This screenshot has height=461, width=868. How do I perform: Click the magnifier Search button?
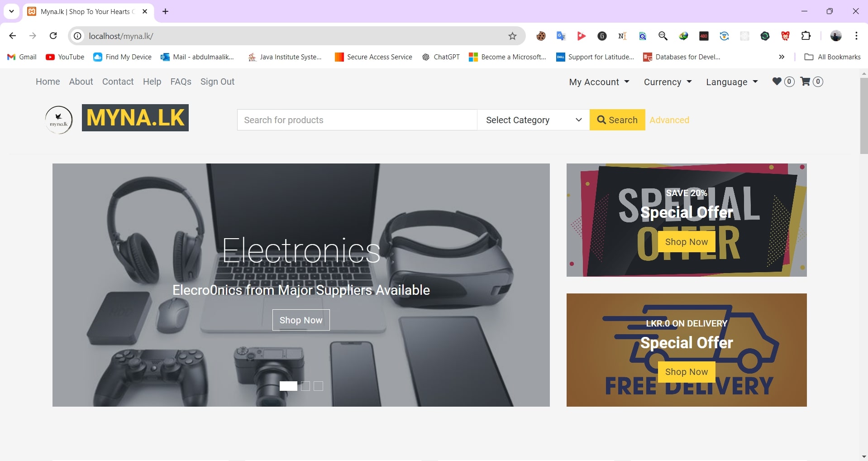click(x=617, y=120)
